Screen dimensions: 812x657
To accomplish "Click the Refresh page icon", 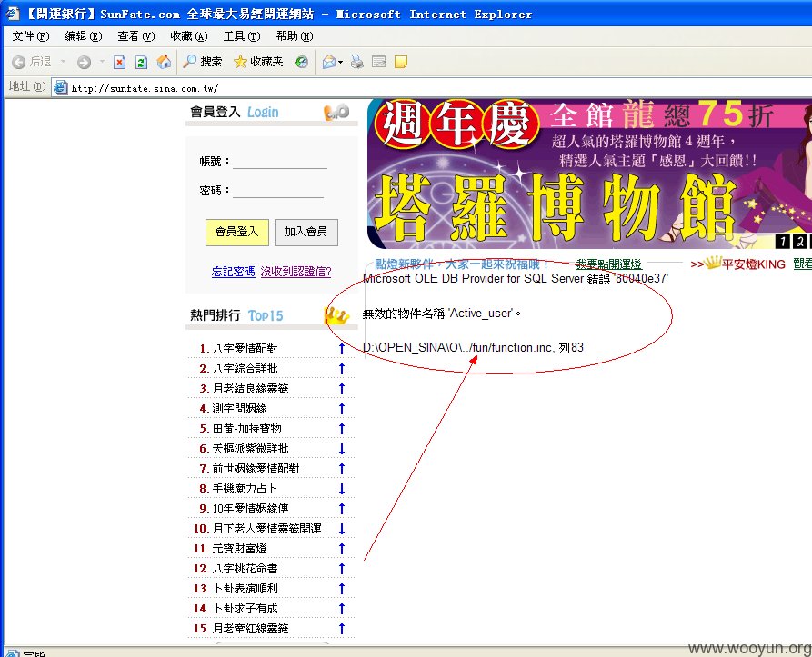I will (x=141, y=62).
